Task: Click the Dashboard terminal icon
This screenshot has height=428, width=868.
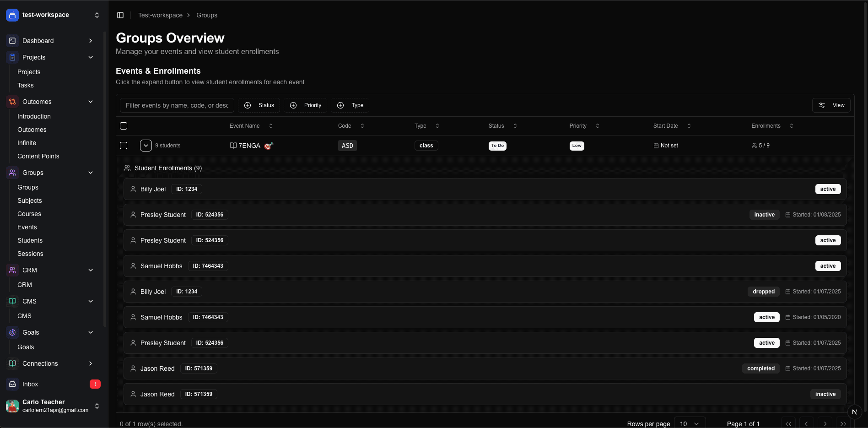Action: tap(12, 41)
